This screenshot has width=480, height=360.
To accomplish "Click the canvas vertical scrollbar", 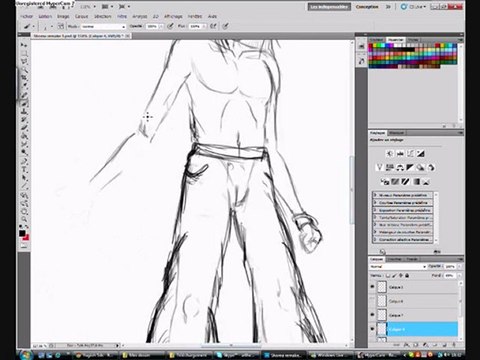I will click(x=352, y=190).
